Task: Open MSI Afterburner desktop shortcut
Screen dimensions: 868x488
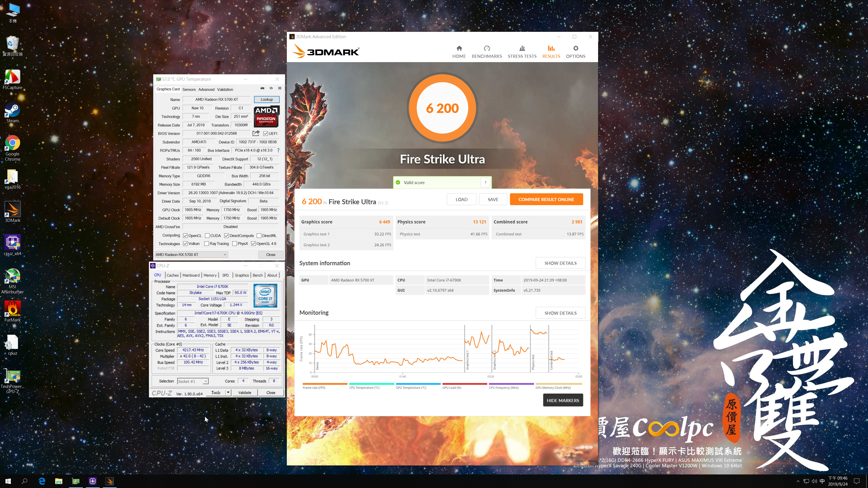Action: point(12,281)
